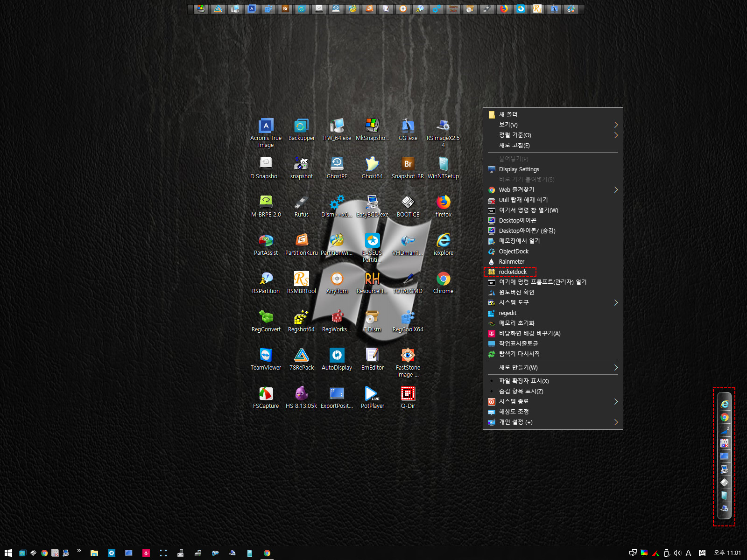Open File Explorer on taskbar
The image size is (747, 560).
pyautogui.click(x=94, y=553)
